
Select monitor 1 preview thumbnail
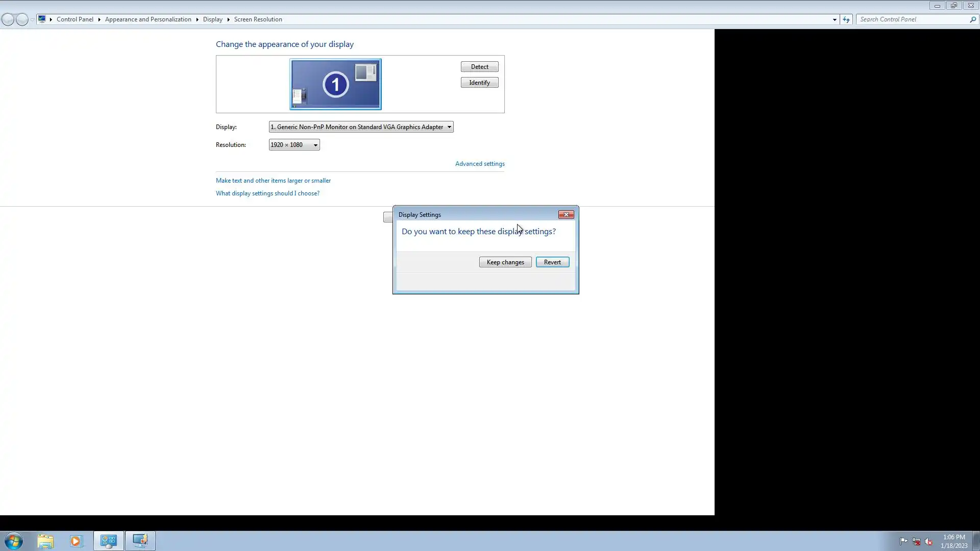pyautogui.click(x=335, y=84)
